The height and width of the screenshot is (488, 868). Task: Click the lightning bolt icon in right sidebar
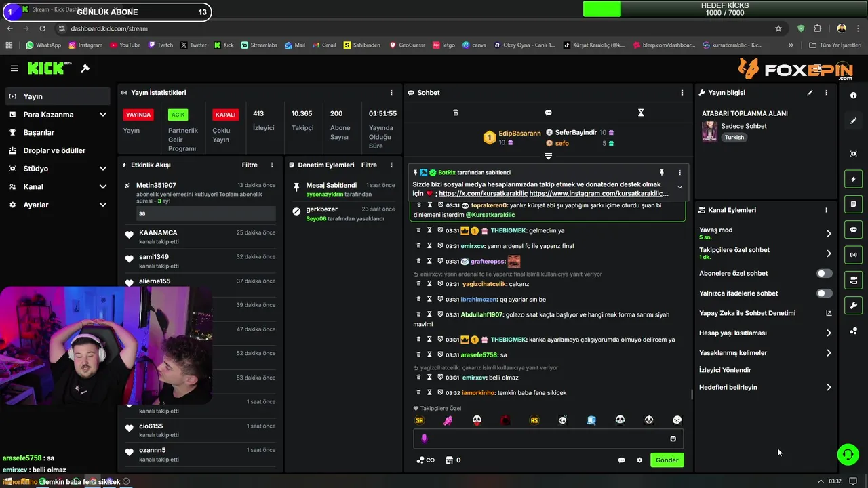[853, 179]
